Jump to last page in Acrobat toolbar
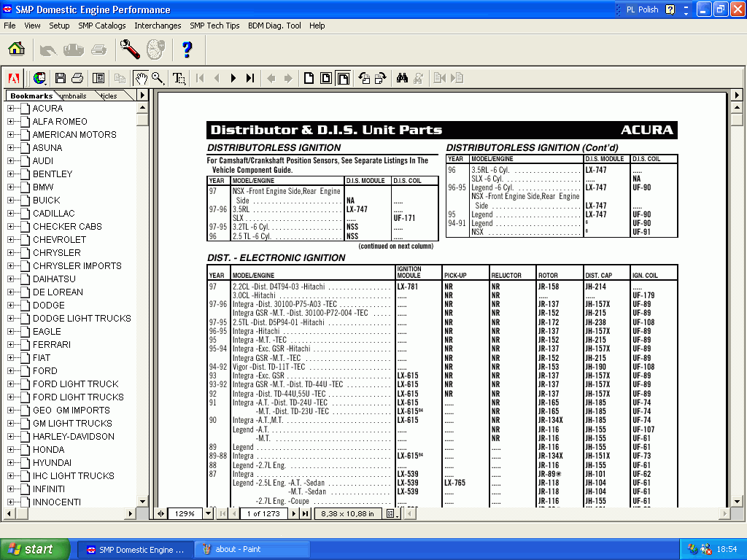 pos(250,78)
